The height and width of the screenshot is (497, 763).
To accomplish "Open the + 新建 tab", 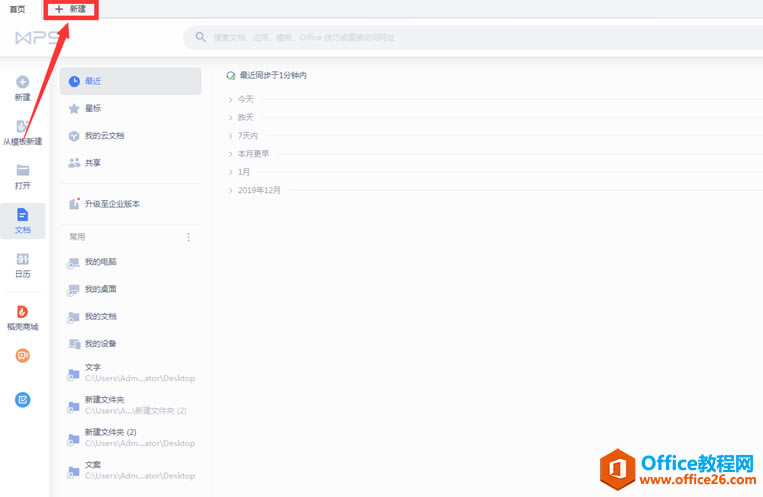I will pyautogui.click(x=71, y=9).
